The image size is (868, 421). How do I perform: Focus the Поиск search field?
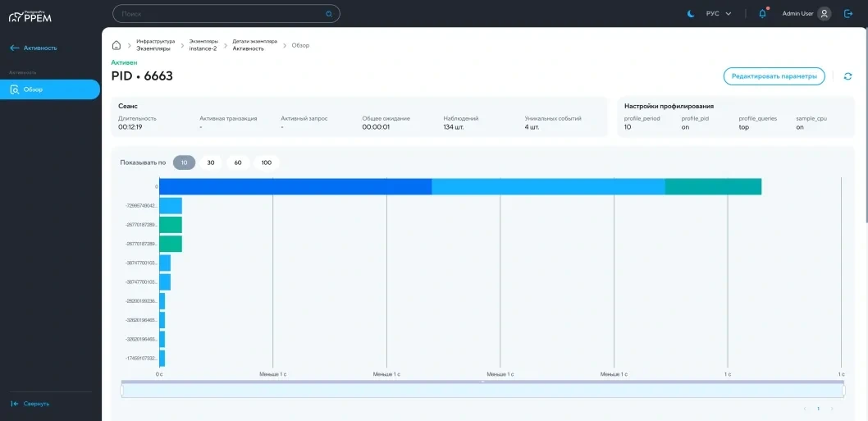point(226,14)
